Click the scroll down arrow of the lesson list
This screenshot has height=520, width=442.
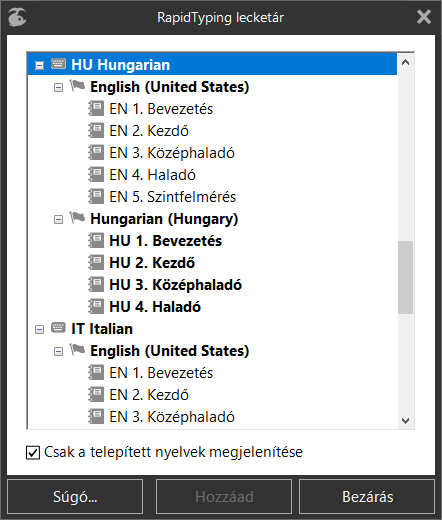pos(405,420)
